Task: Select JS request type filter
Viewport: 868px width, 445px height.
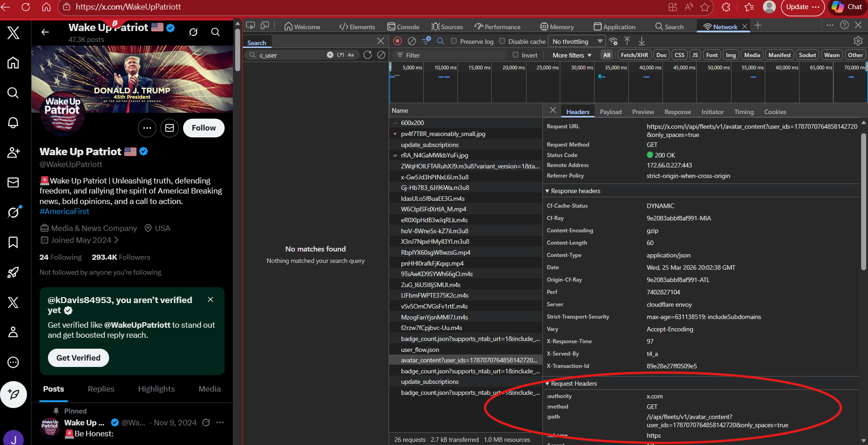Action: pos(695,55)
